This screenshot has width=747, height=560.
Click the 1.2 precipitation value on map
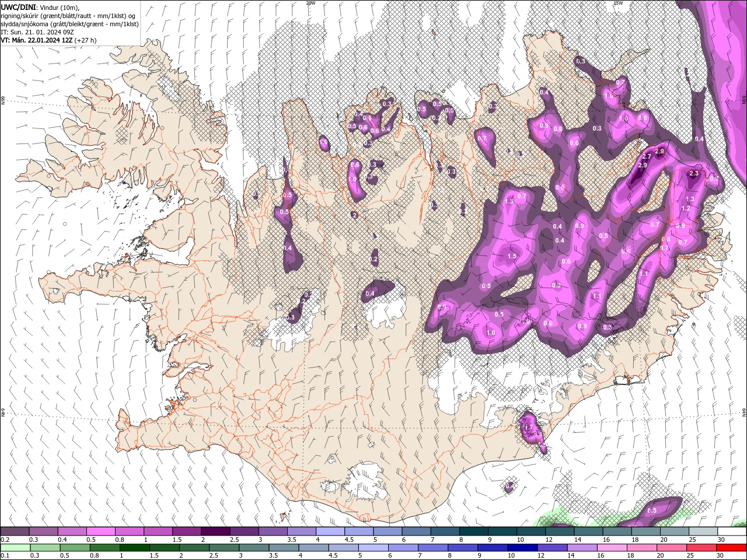[686, 208]
